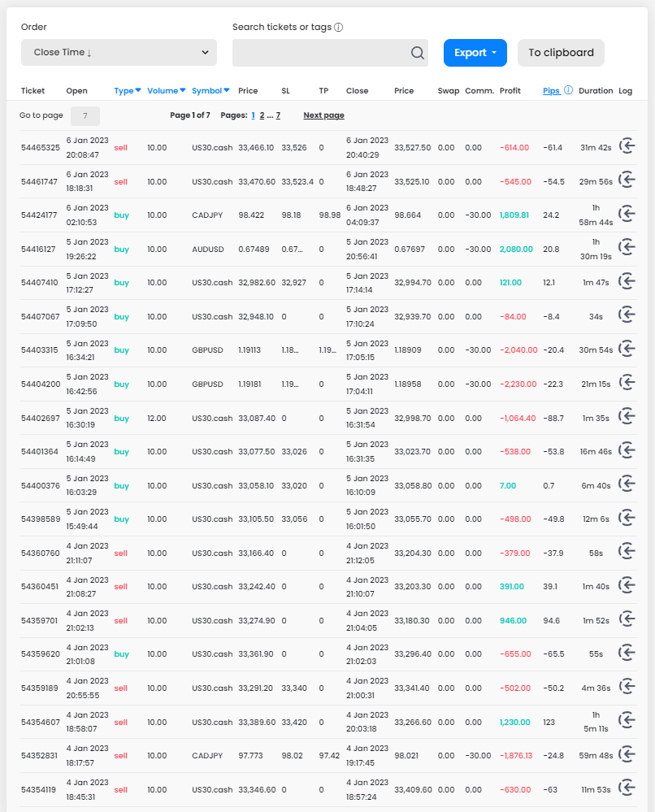Jump to last page 7 link

[278, 115]
